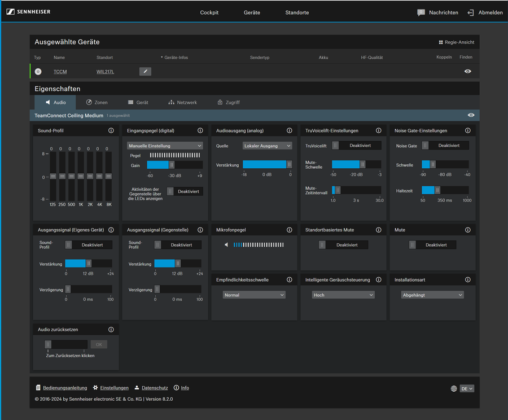Open DE language dropdown
This screenshot has width=508, height=420.
coord(467,388)
